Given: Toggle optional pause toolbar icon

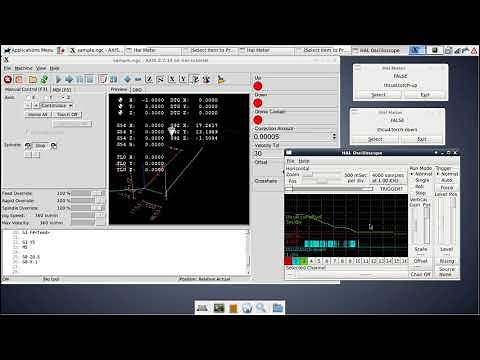Looking at the screenshot, I should (114, 79).
